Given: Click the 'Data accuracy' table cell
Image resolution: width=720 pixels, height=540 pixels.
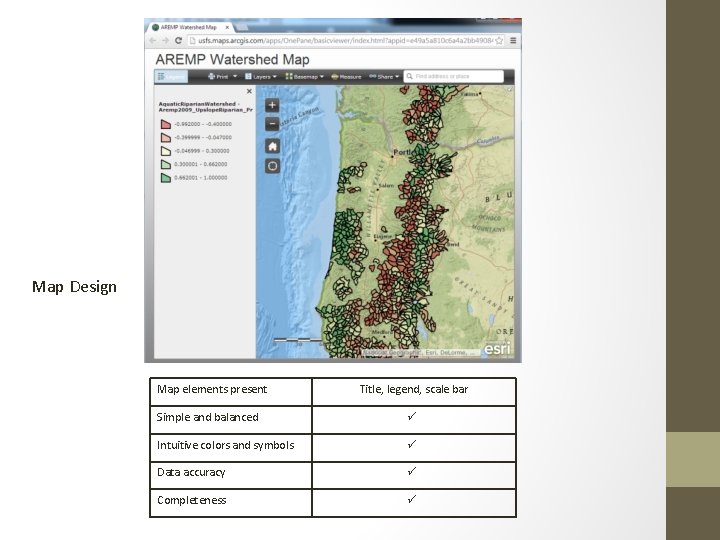Looking at the screenshot, I should 231,475.
